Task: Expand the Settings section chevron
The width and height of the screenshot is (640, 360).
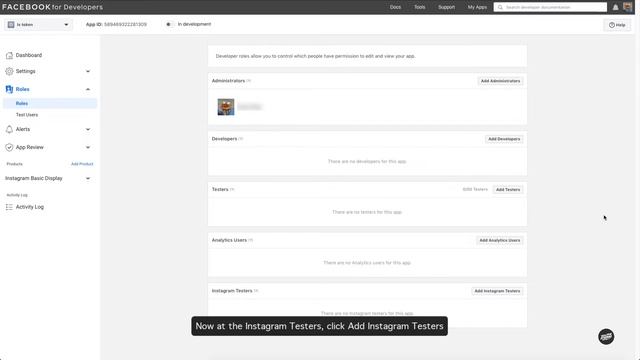Action: 88,71
